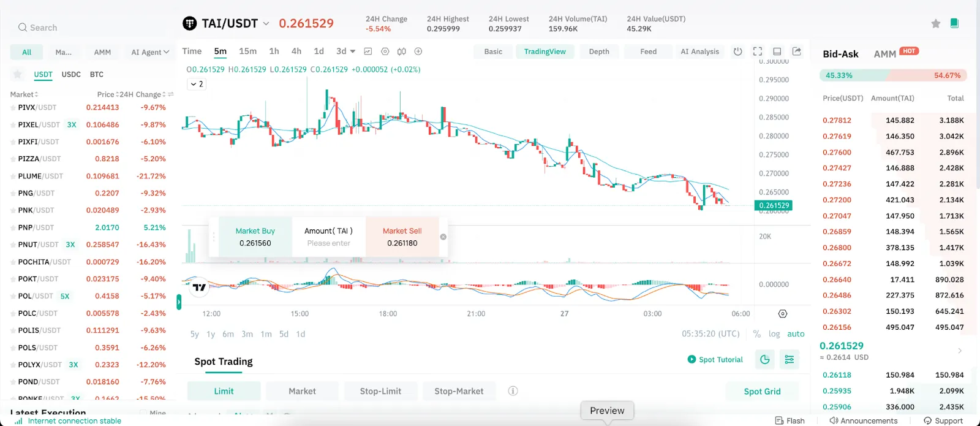This screenshot has width=980, height=426.
Task: Set chart range to 1m
Action: pos(266,334)
